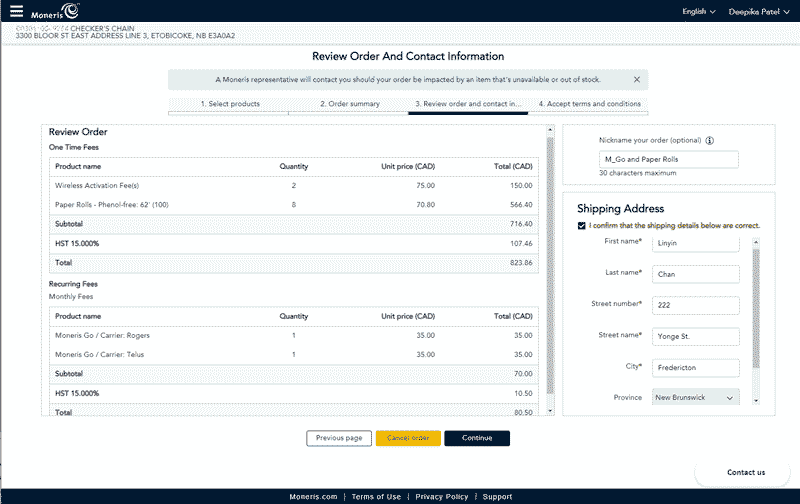
Task: Open the Support footer link
Action: [x=497, y=496]
